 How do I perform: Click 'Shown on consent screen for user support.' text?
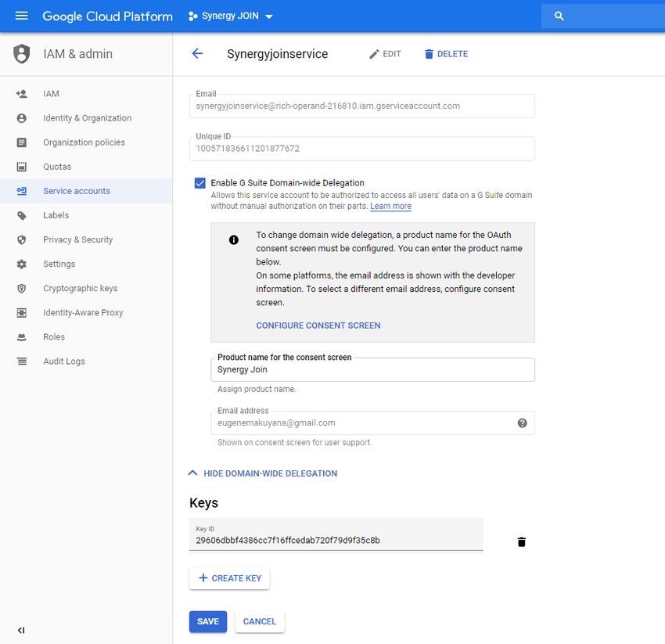[294, 442]
